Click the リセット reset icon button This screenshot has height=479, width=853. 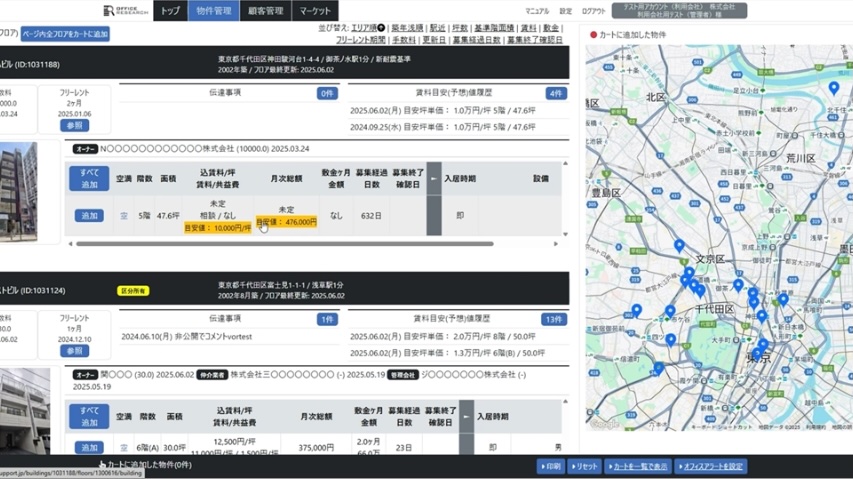coord(585,467)
